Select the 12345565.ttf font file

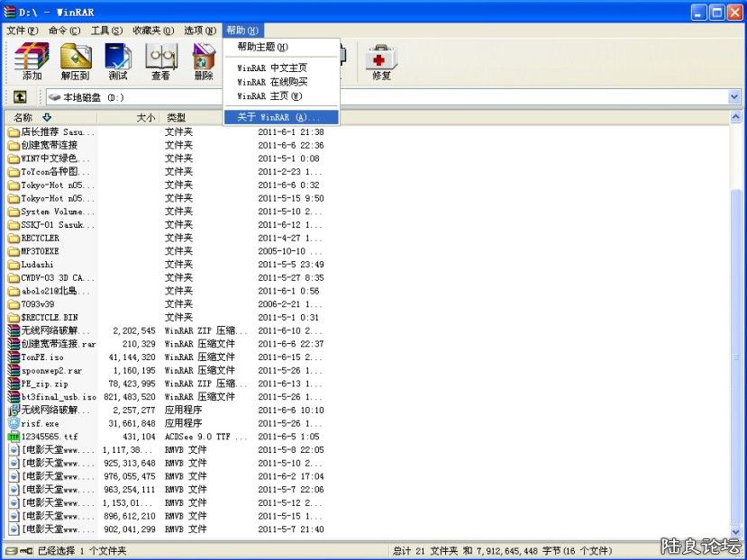(x=49, y=437)
